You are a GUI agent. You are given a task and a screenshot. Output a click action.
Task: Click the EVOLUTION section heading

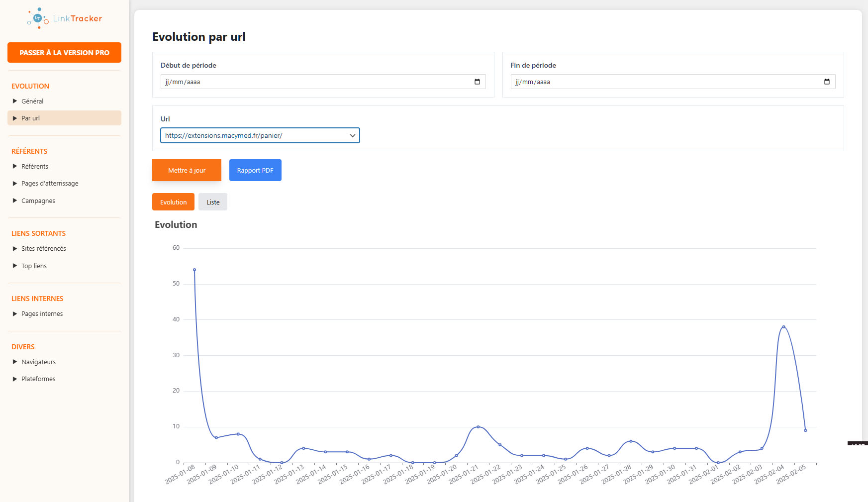coord(30,86)
